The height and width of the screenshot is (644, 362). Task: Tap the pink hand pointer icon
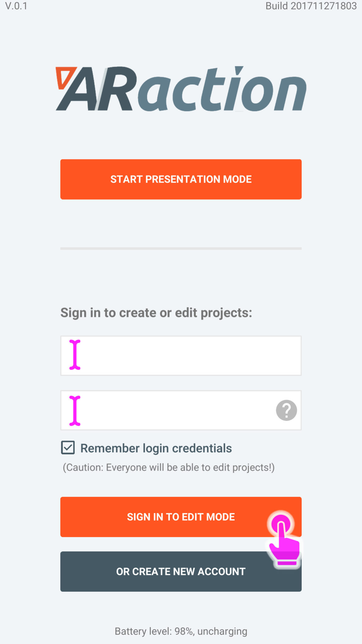tap(284, 539)
